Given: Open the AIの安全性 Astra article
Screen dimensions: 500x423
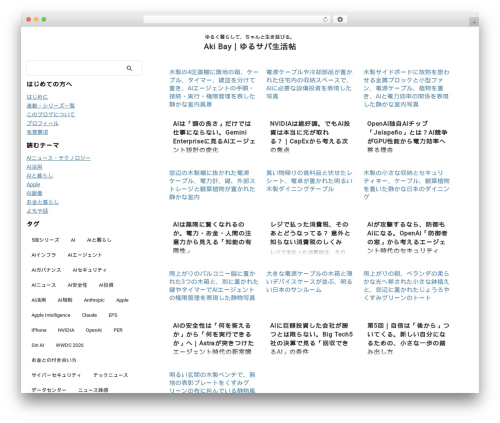Looking at the screenshot, I should tap(213, 338).
